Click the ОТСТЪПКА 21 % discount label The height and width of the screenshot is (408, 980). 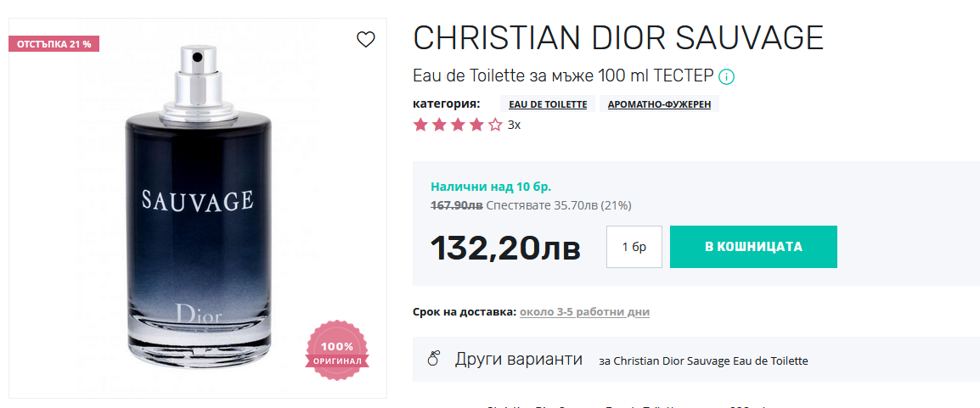(54, 43)
